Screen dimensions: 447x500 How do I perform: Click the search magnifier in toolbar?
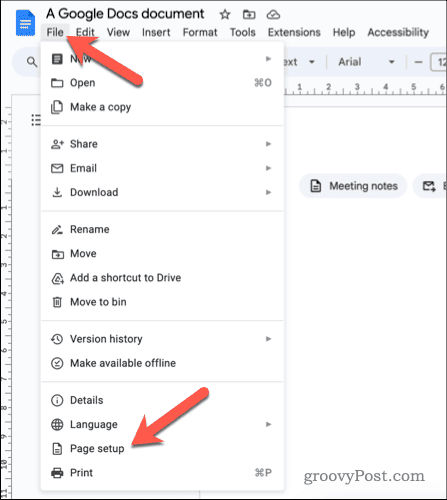(32, 62)
